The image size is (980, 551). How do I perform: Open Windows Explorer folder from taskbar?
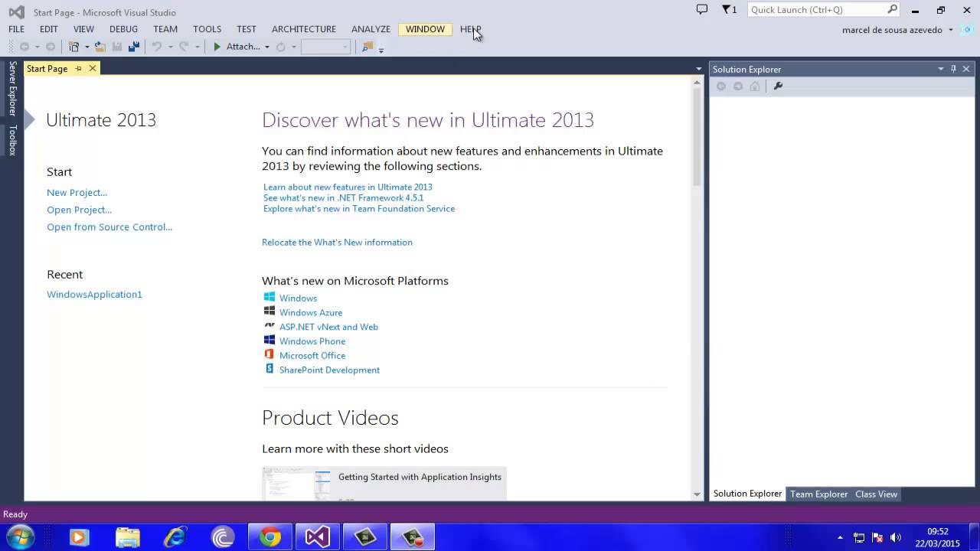[x=127, y=537]
